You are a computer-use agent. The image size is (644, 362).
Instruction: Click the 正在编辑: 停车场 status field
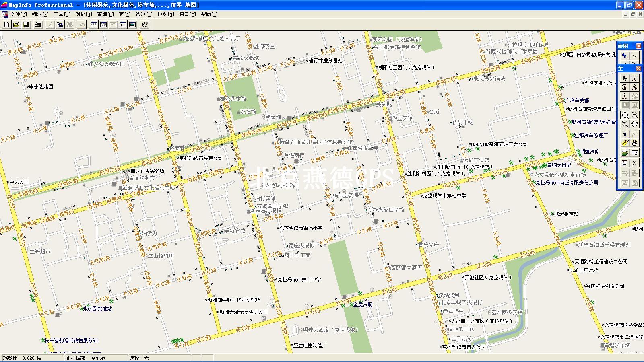coord(96,358)
